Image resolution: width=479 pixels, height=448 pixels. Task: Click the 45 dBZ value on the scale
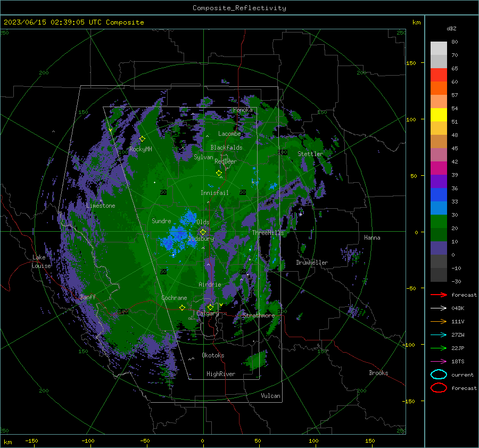click(455, 148)
